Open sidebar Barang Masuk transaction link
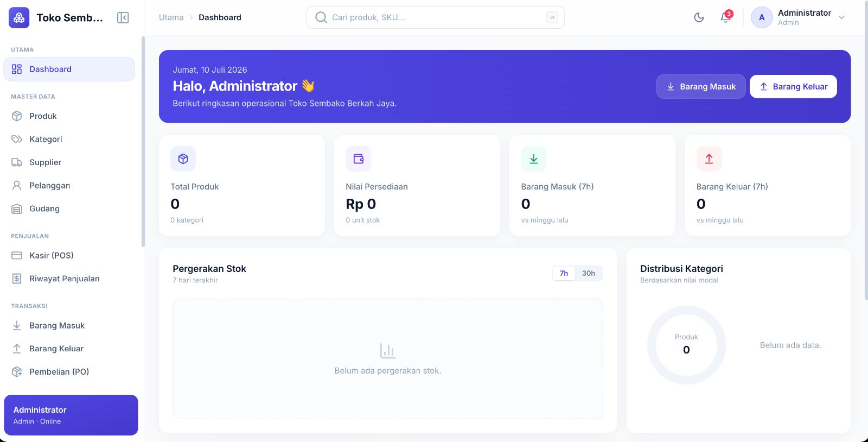The height and width of the screenshot is (442, 868). (69, 325)
